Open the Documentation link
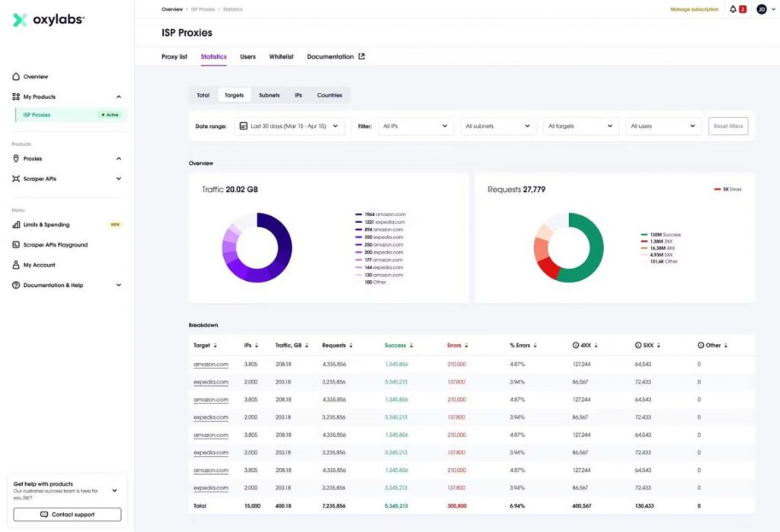780x532 pixels. pyautogui.click(x=331, y=56)
